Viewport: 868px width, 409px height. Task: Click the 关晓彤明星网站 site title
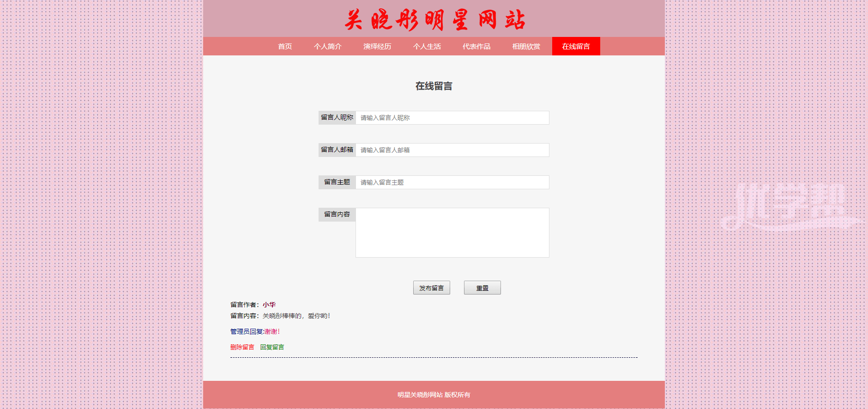pos(434,20)
